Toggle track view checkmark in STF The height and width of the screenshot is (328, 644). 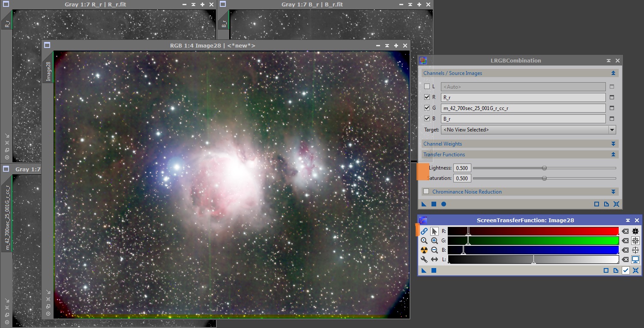point(626,271)
